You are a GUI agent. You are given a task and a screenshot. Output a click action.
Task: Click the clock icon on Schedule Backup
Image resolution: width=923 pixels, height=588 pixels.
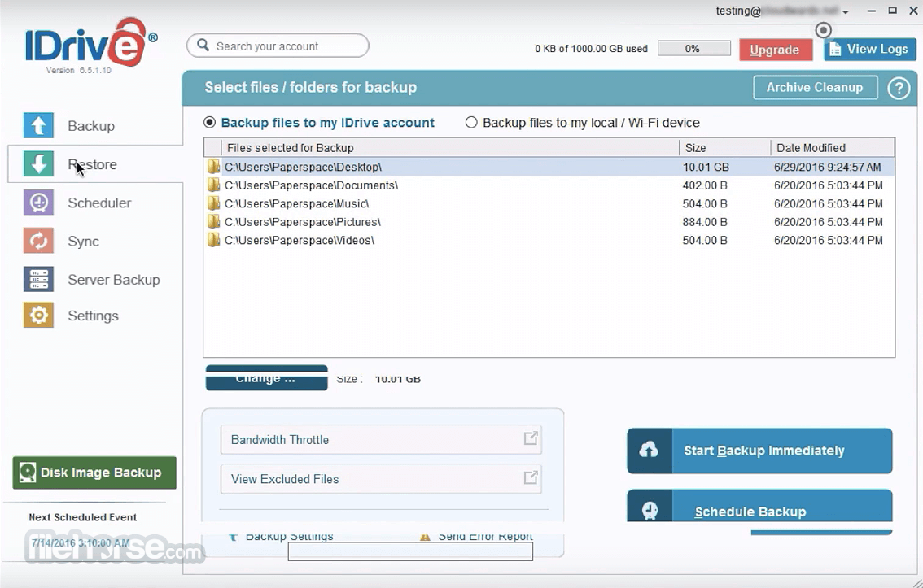(x=650, y=509)
